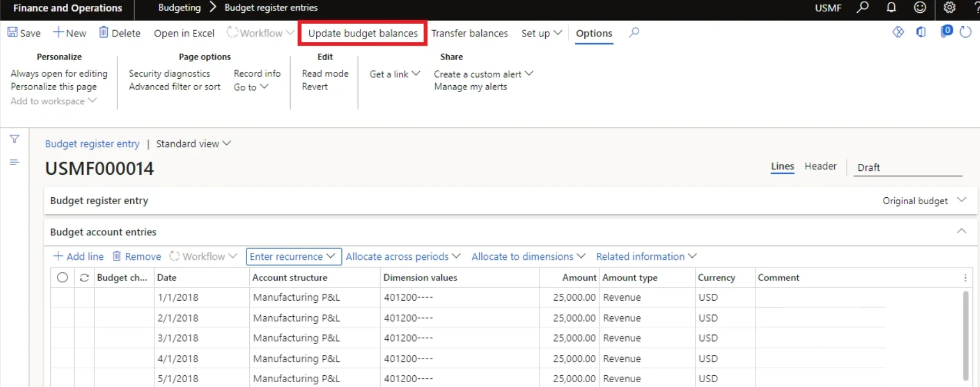Open the messages counter badge
The width and height of the screenshot is (980, 387).
coord(946,31)
